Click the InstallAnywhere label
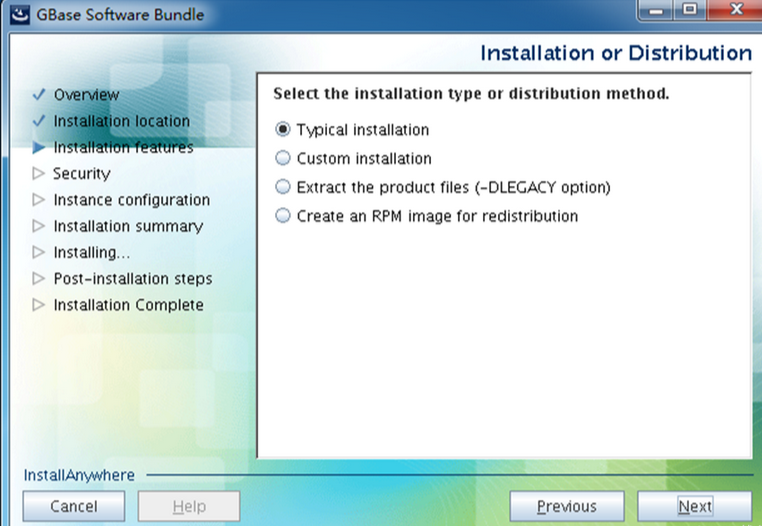The height and width of the screenshot is (526, 762). [79, 475]
